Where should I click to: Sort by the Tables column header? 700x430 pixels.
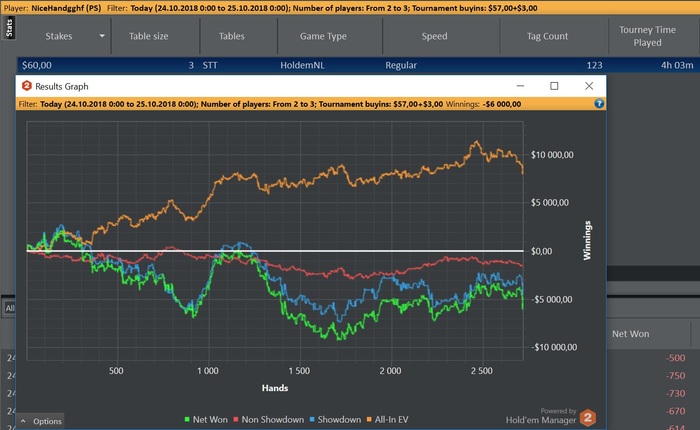(232, 36)
